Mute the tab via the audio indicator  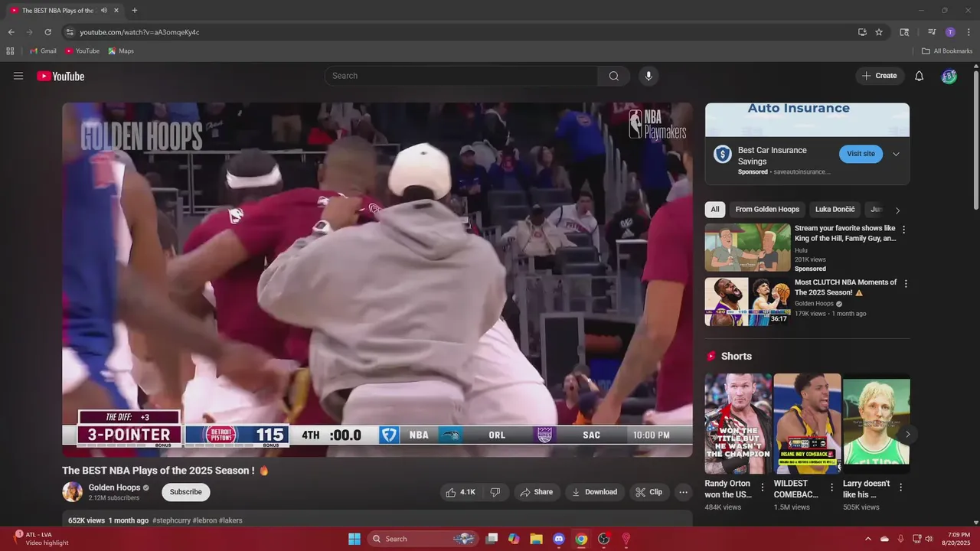pos(104,11)
